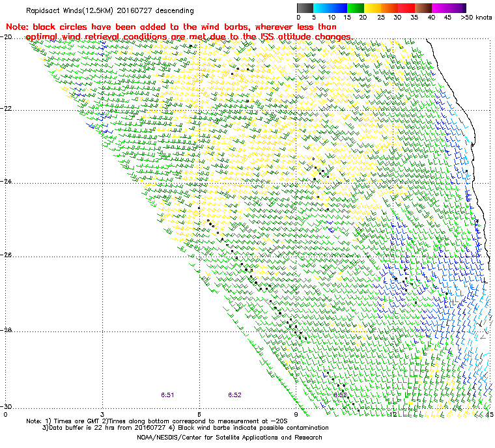
Task: Click the purple '6:52' time label near longitude 7
Action: pyautogui.click(x=234, y=395)
